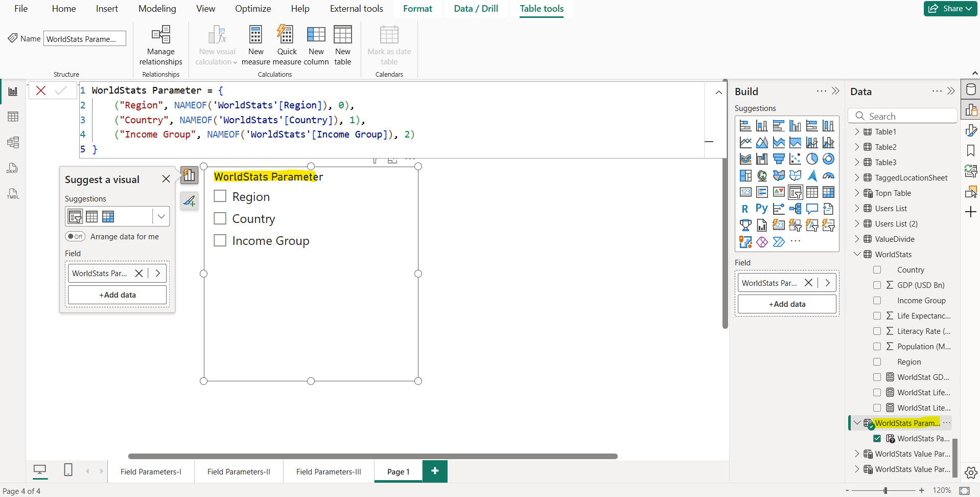Open the Modeling ribbon tab
Image resolution: width=980 pixels, height=497 pixels.
pyautogui.click(x=157, y=9)
